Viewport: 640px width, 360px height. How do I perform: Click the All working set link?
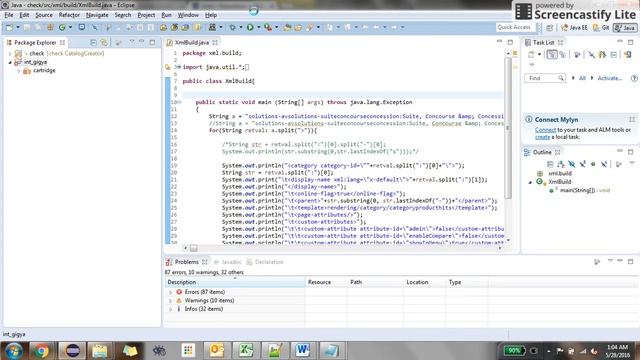coord(582,78)
